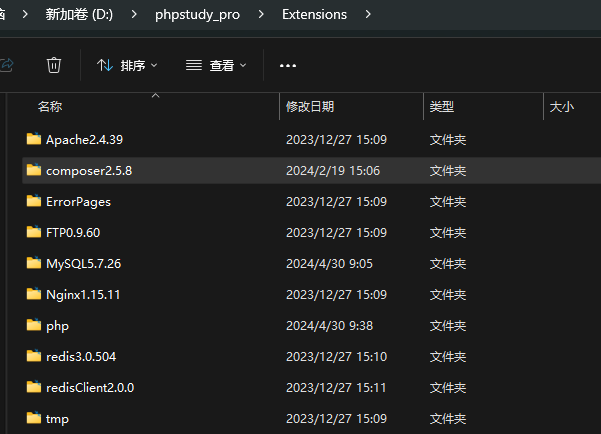The height and width of the screenshot is (434, 601).
Task: Click 文件夹 type in the Apache2.4.39 row
Action: point(448,140)
